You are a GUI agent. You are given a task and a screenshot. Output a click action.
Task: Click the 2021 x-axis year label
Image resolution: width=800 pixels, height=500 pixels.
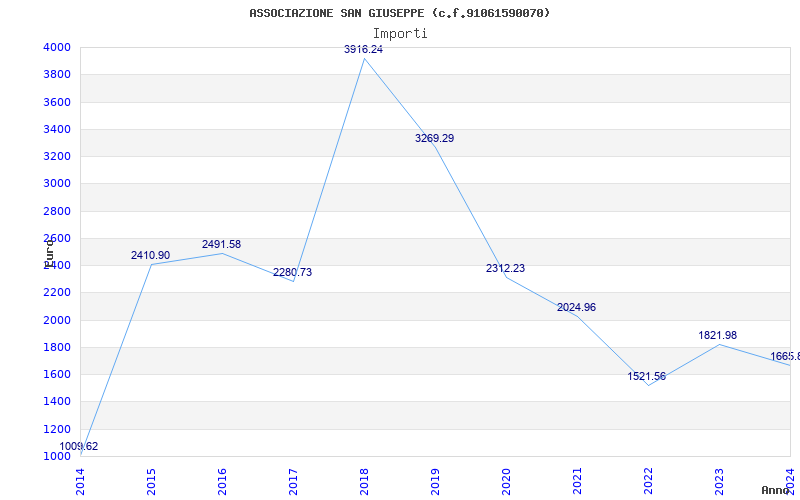click(577, 481)
